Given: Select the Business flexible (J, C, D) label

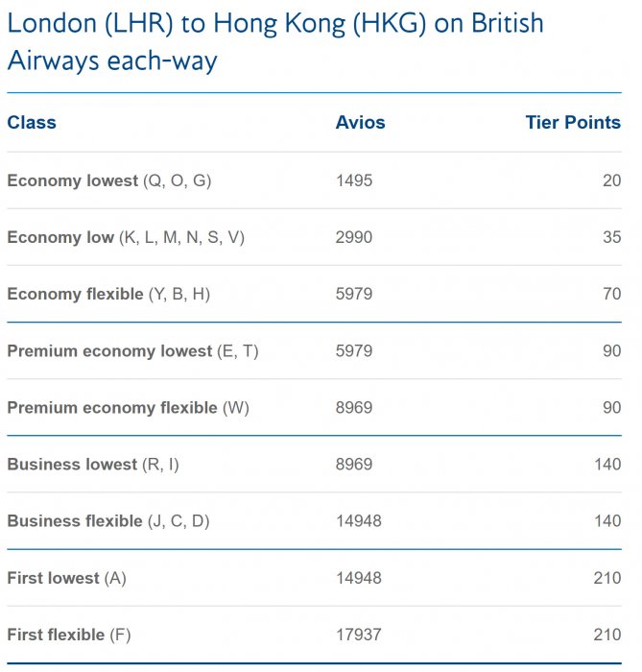Looking at the screenshot, I should point(108,520).
